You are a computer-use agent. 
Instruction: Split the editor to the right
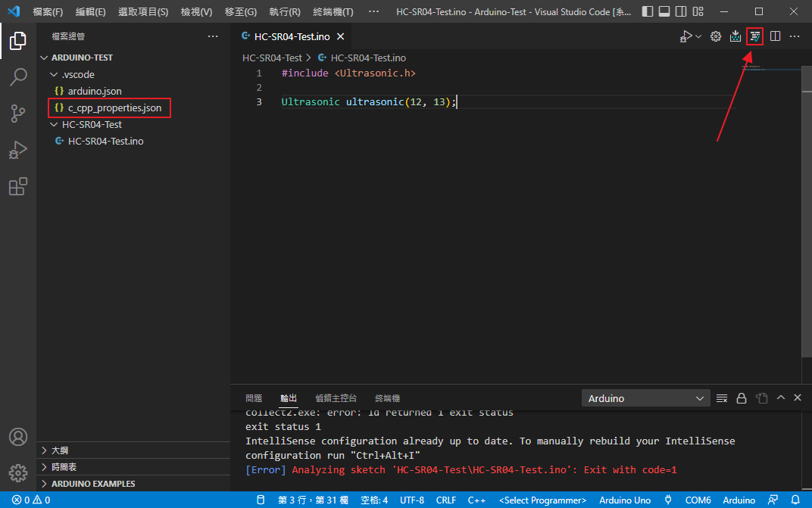(x=775, y=36)
